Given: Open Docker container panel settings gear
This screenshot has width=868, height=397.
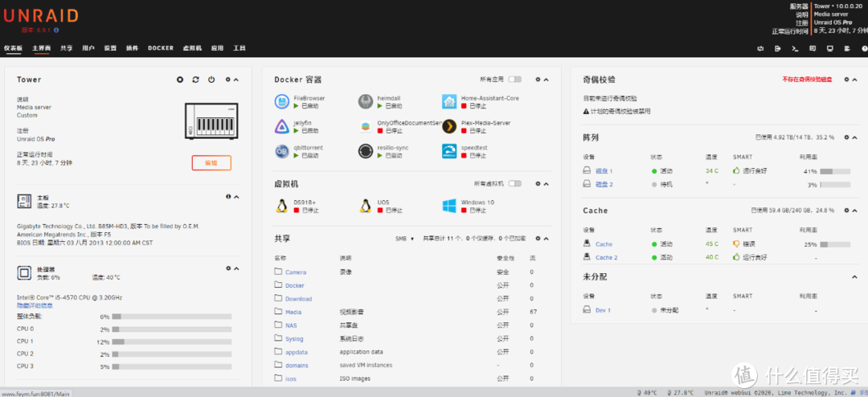Looking at the screenshot, I should pyautogui.click(x=538, y=80).
